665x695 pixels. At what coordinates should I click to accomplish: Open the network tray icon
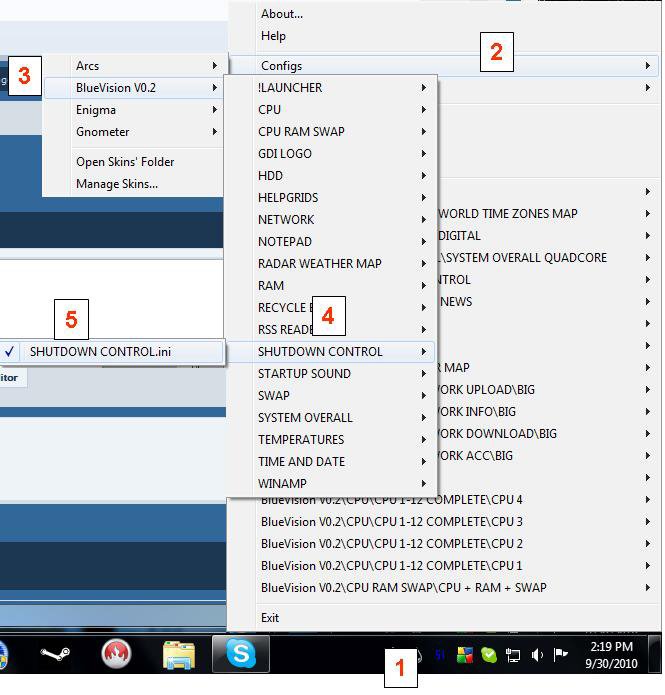pos(513,656)
